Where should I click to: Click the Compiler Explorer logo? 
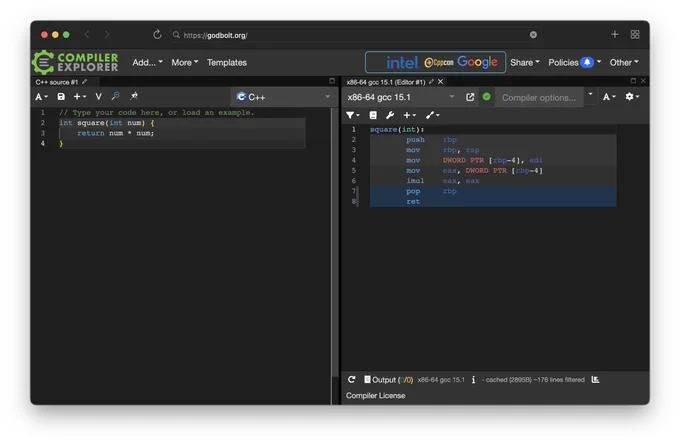click(75, 62)
